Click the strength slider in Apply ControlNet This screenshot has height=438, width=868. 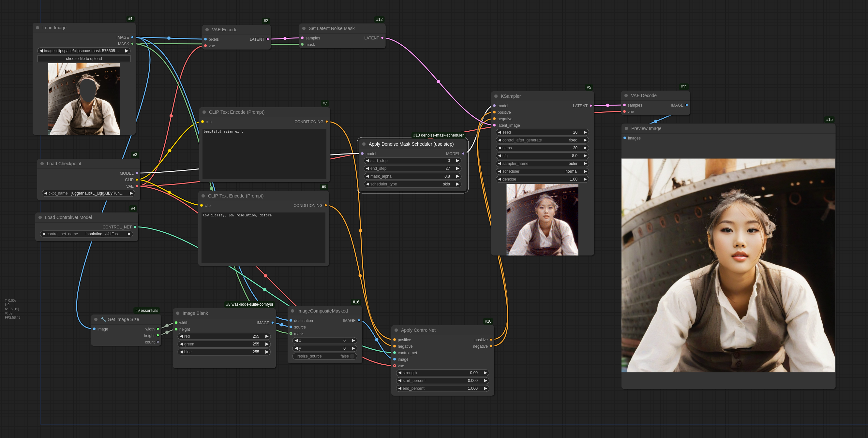442,373
